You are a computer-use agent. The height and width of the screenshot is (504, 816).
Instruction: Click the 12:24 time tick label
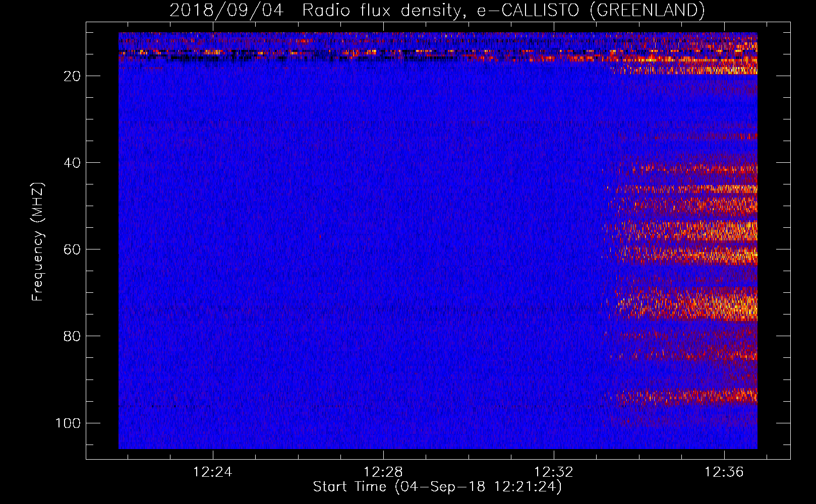tap(213, 472)
